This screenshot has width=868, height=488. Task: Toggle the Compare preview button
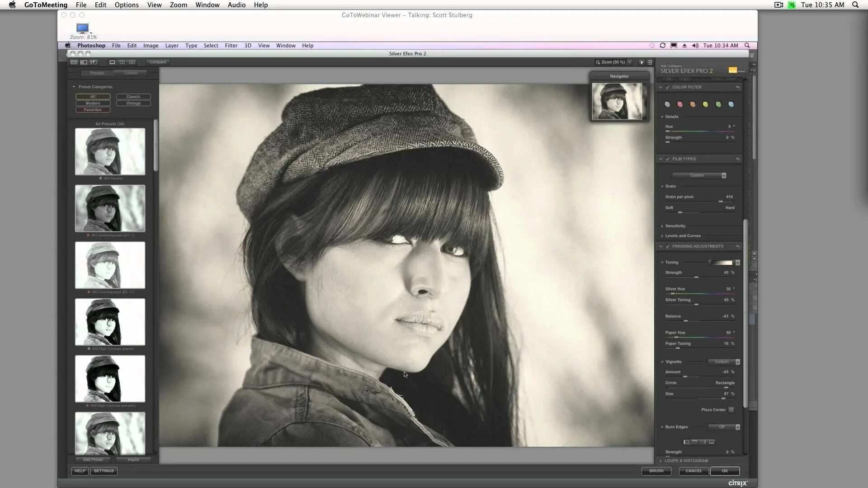coord(158,62)
